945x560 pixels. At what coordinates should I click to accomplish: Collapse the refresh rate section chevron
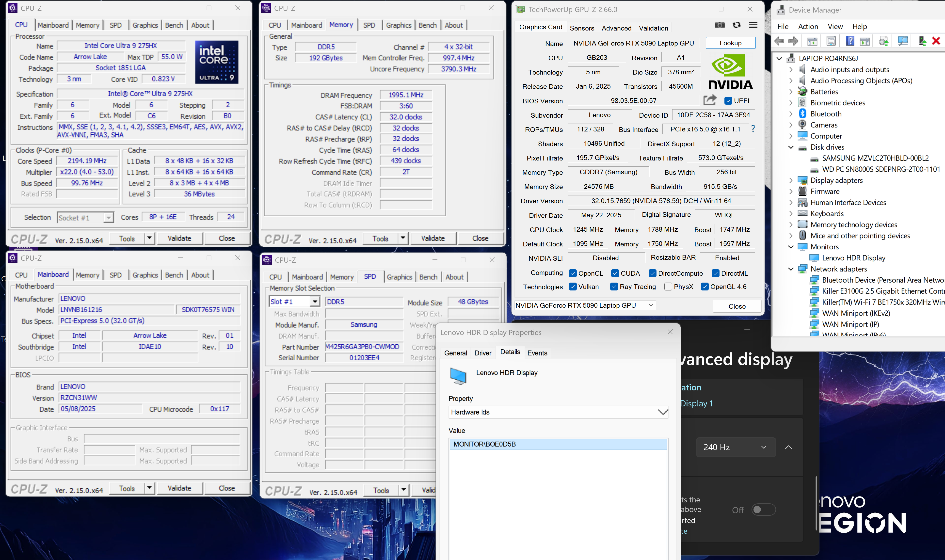pyautogui.click(x=788, y=447)
